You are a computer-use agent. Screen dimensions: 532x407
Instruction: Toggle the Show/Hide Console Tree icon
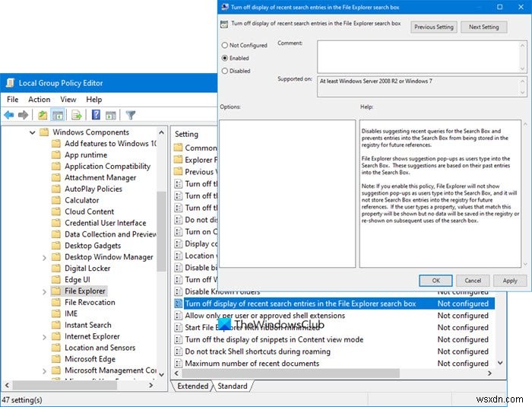58,115
